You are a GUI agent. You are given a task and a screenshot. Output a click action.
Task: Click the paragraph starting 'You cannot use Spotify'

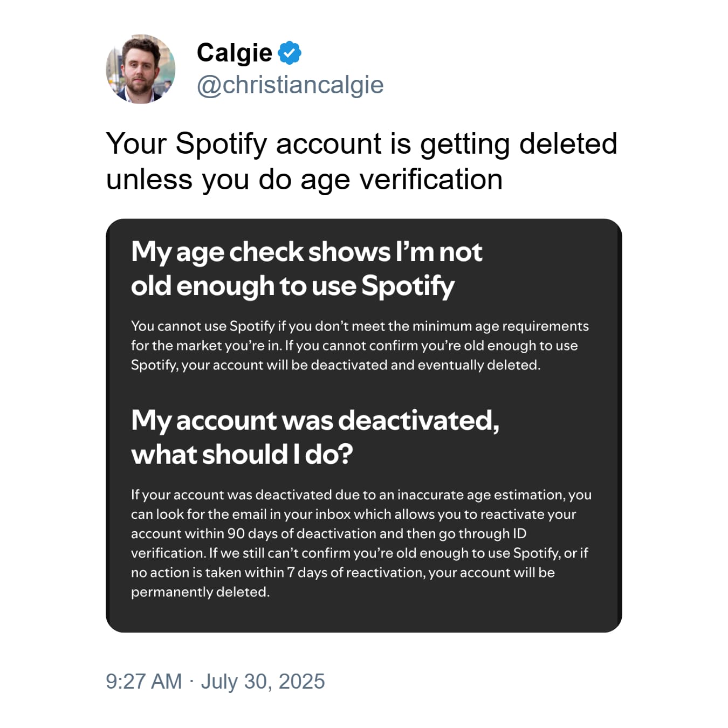click(360, 346)
